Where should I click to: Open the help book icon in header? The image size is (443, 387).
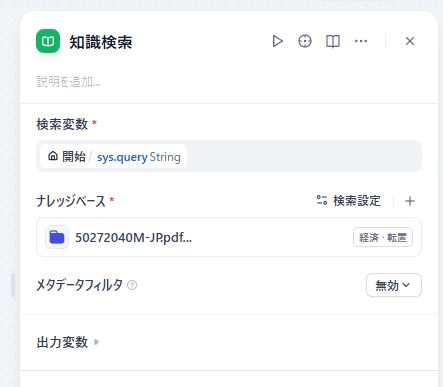coord(333,41)
